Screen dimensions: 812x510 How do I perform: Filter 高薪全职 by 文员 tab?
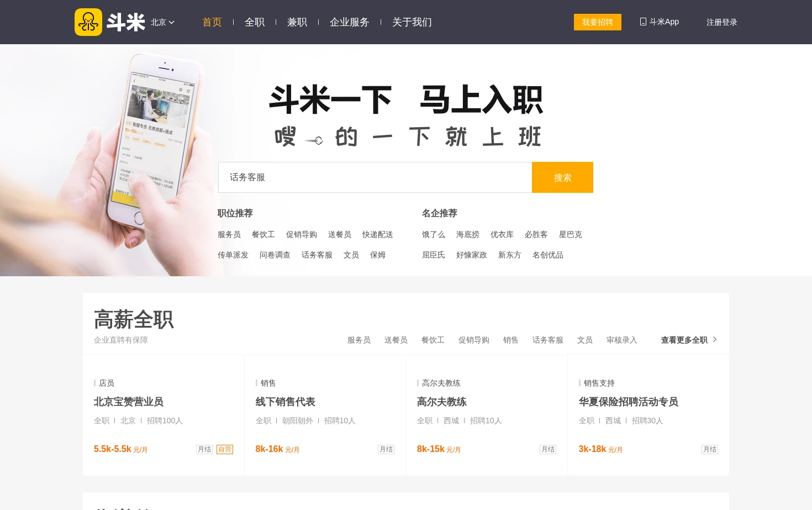585,340
